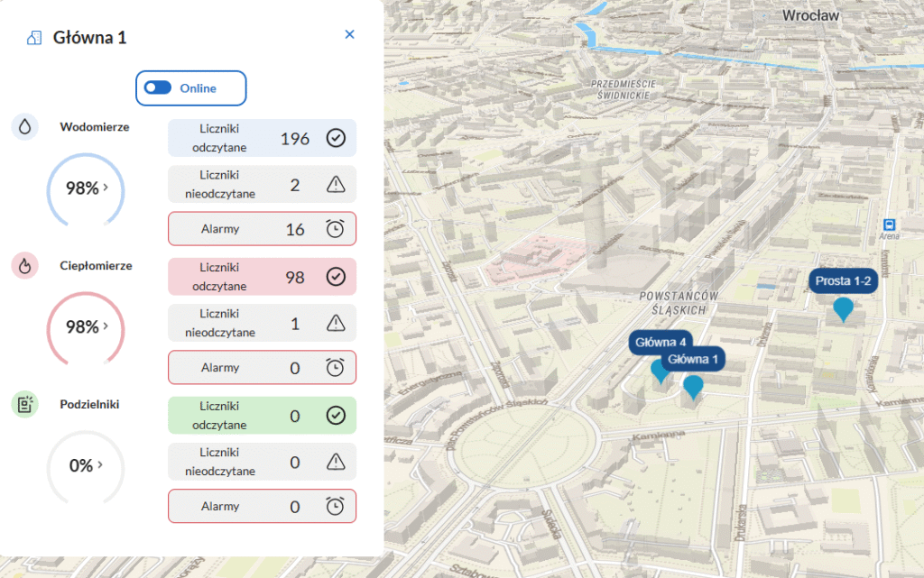Click the Podzielniki device icon
Screen dimensions: 924x578
point(24,405)
